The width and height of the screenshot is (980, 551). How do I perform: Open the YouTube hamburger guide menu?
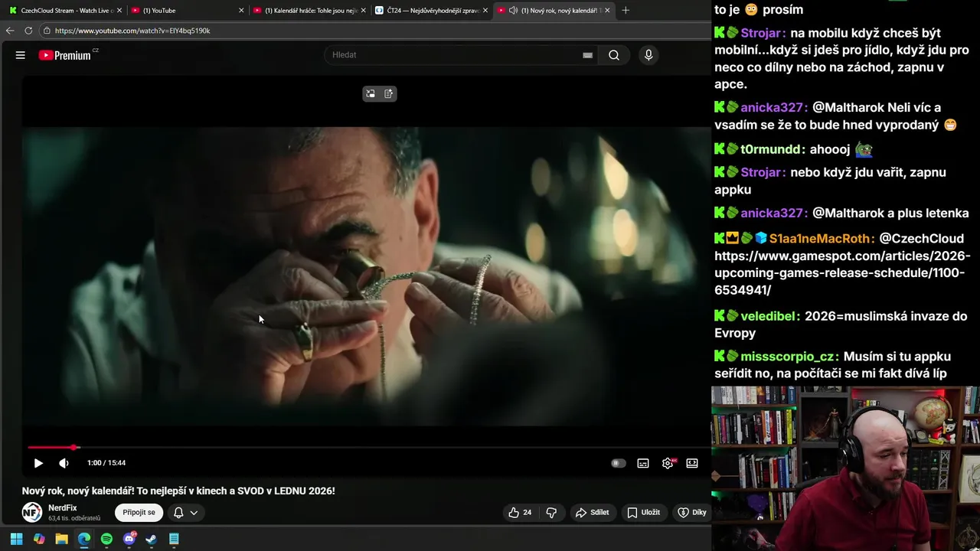tap(21, 55)
